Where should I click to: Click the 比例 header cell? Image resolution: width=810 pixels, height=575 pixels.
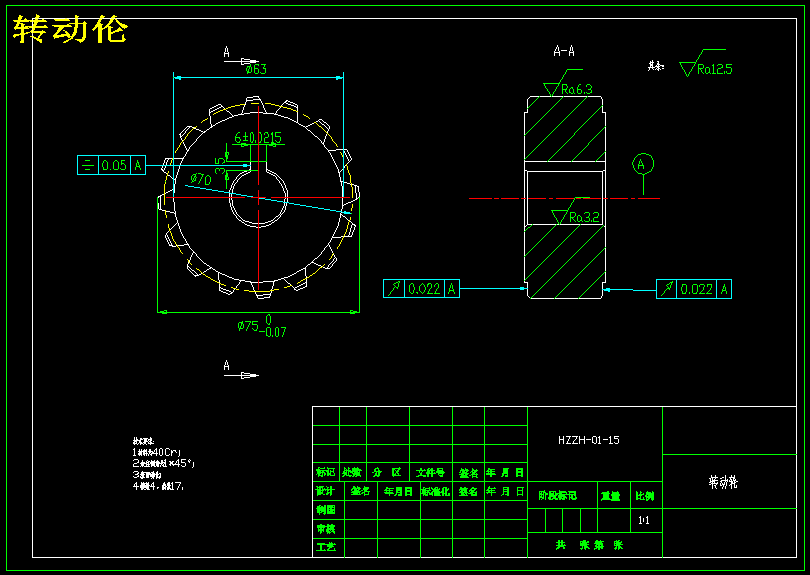pos(646,495)
